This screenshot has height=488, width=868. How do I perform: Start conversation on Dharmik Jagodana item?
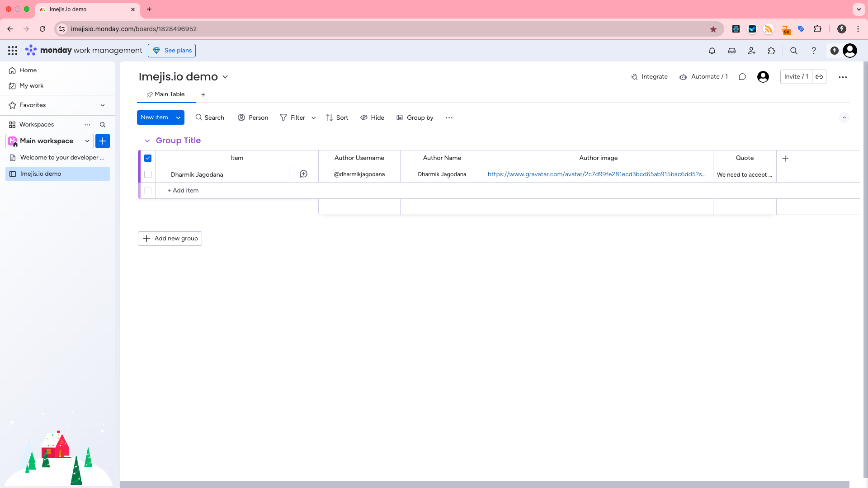pyautogui.click(x=303, y=174)
